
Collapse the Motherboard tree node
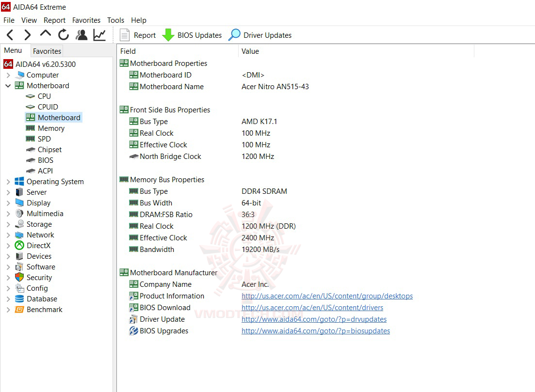click(x=8, y=86)
